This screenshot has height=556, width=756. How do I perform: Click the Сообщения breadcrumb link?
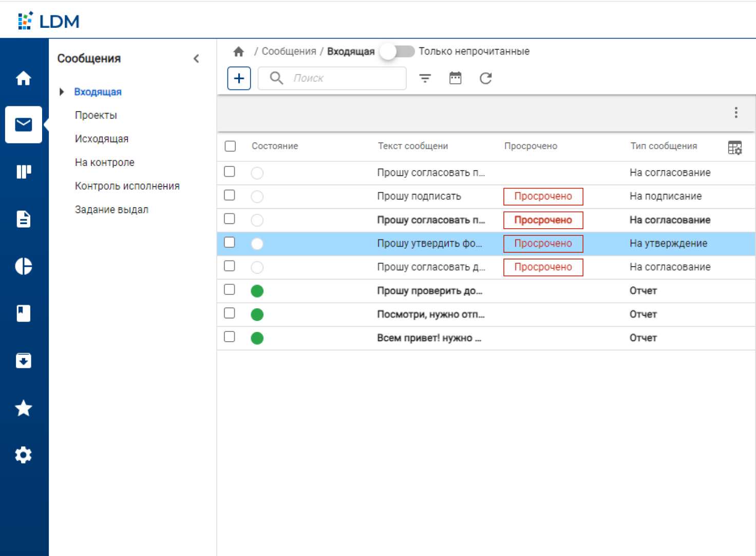tap(289, 51)
